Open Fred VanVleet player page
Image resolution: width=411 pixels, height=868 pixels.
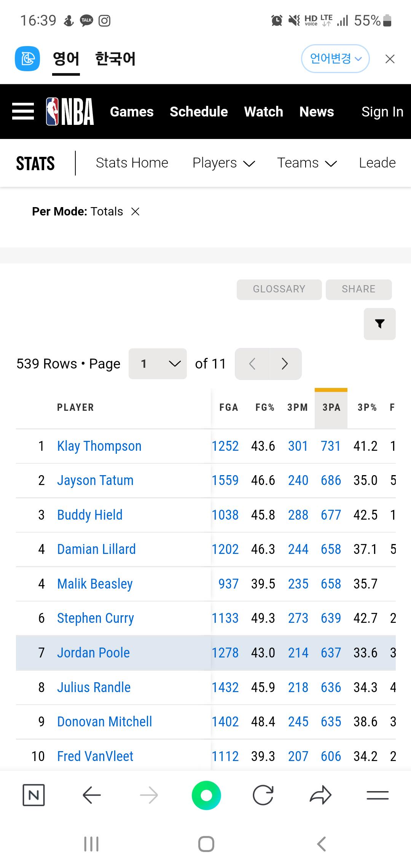[x=95, y=756]
